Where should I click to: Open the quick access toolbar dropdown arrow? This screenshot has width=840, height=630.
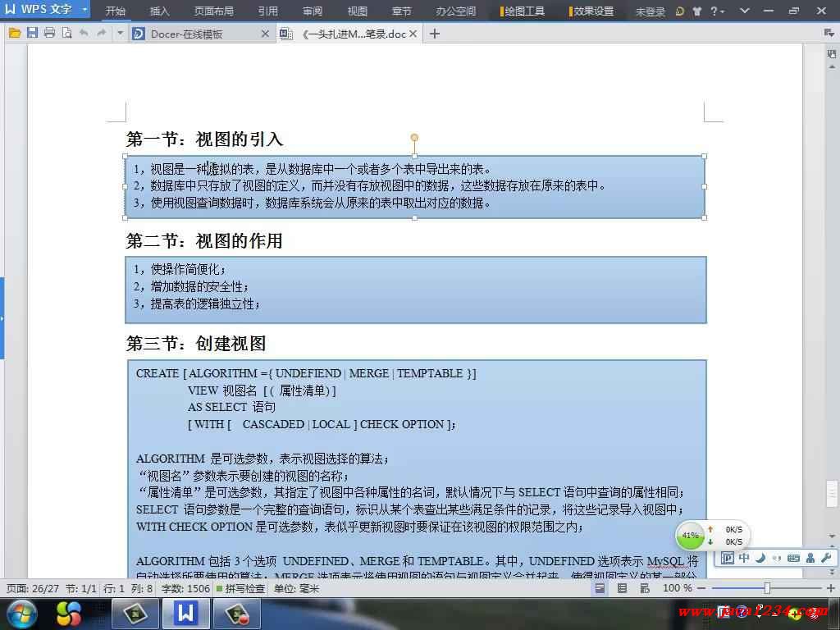pyautogui.click(x=120, y=34)
